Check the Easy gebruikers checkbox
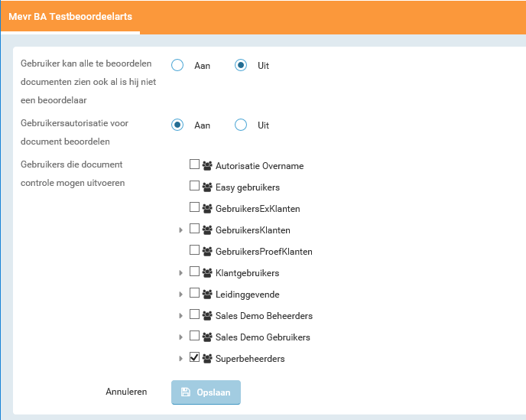 click(194, 186)
